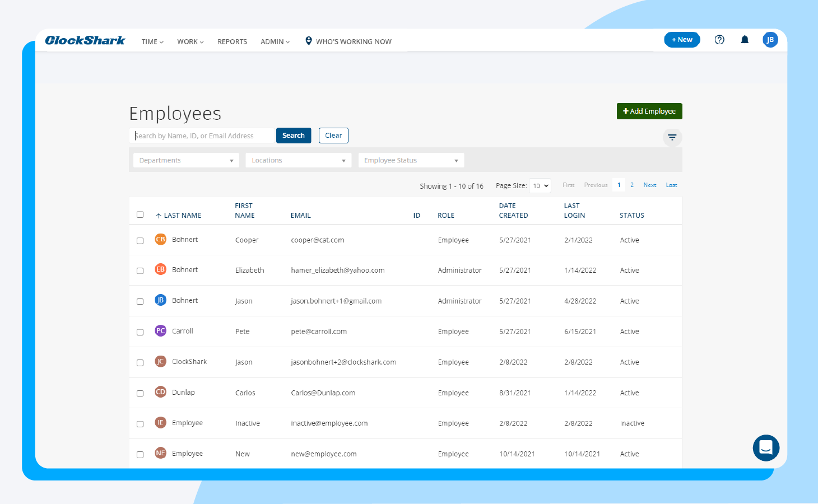Select the Carlos Dunlap row checkbox

pos(140,394)
